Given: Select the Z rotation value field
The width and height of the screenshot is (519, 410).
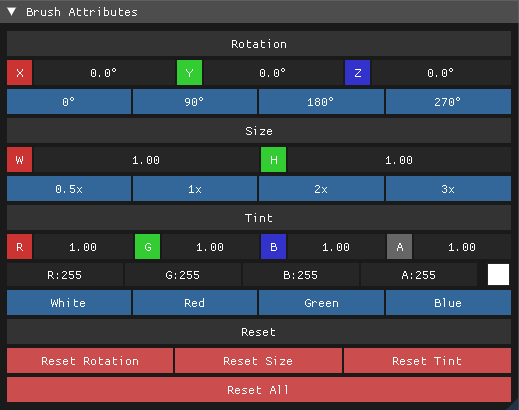Looking at the screenshot, I should [441, 73].
